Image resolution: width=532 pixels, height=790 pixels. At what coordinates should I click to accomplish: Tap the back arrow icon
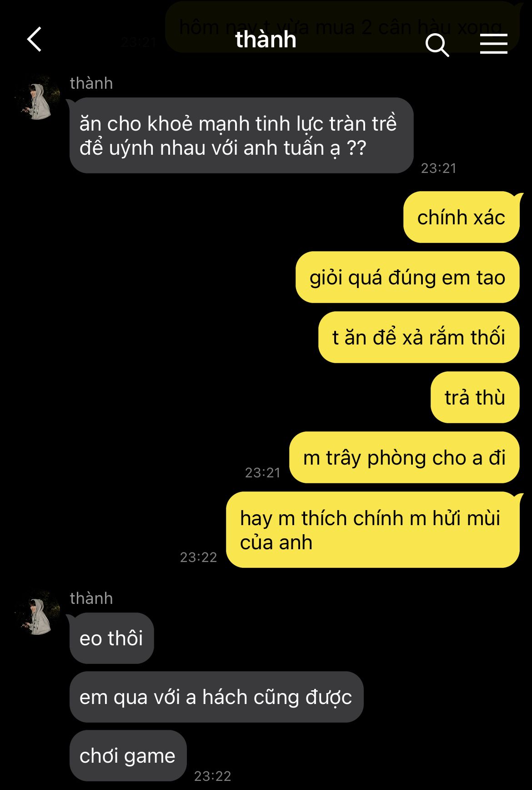point(35,39)
